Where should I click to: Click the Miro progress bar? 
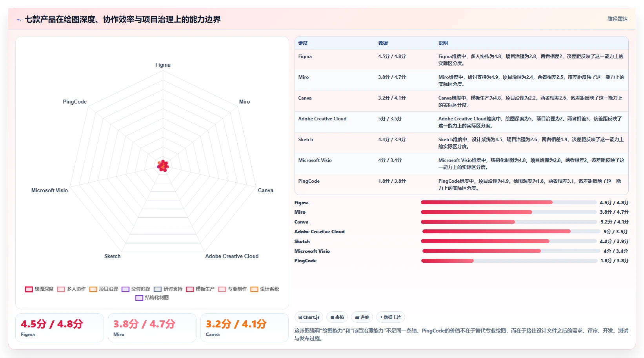(509, 212)
